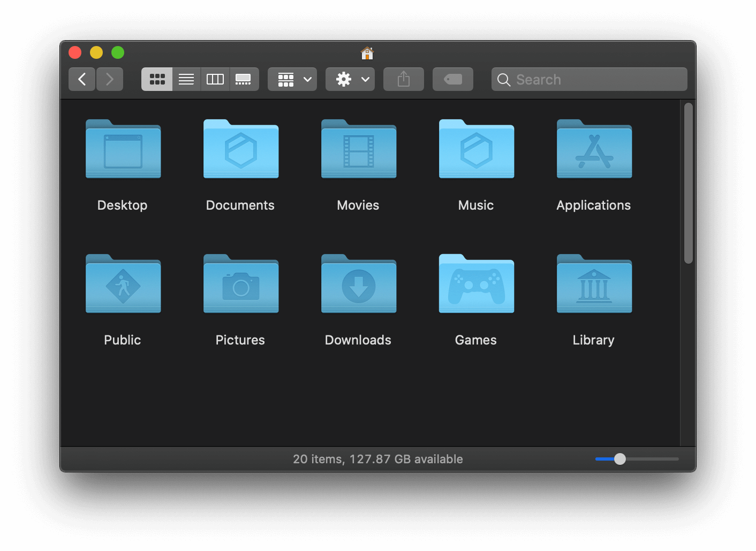Go back to the previous folder

[x=81, y=79]
